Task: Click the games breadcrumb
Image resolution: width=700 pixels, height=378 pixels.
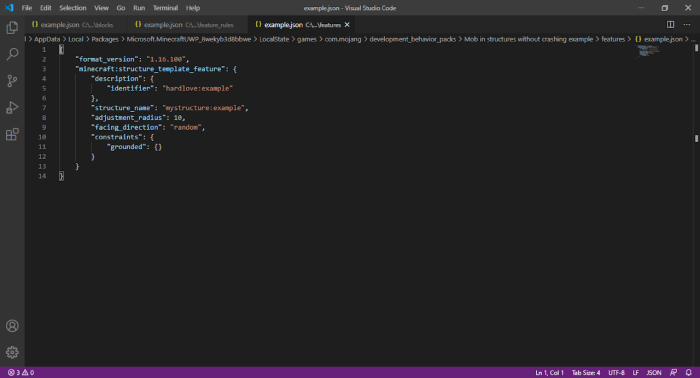Action: [307, 39]
